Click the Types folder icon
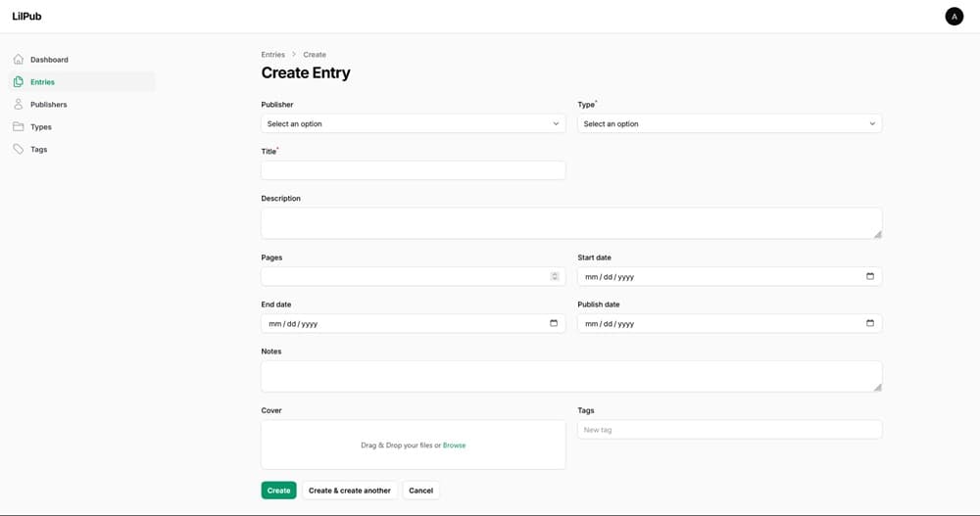Image resolution: width=980 pixels, height=516 pixels. pos(19,127)
